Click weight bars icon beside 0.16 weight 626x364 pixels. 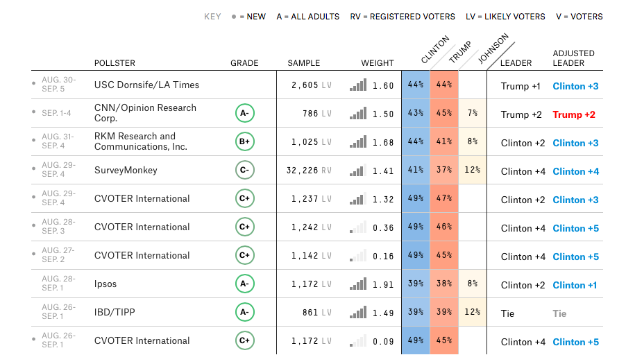click(x=358, y=256)
